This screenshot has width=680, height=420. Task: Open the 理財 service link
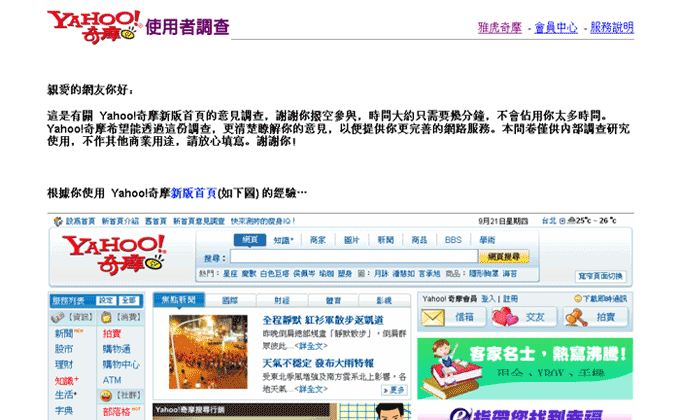(x=64, y=364)
